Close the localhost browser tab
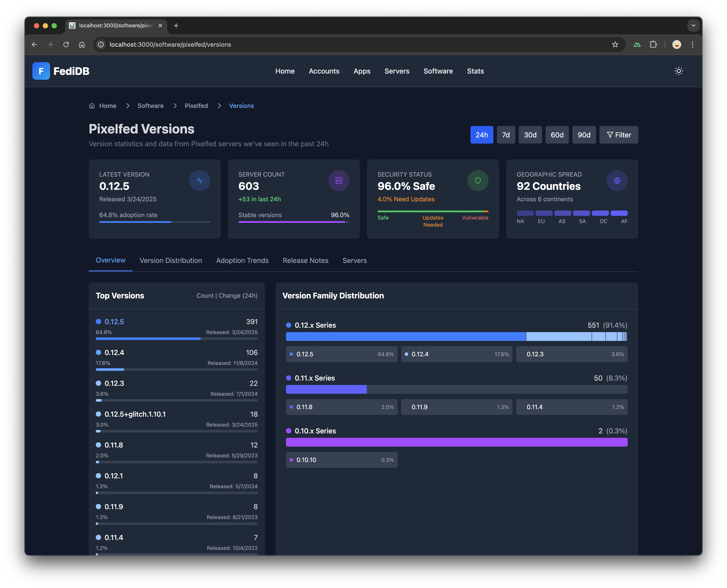The width and height of the screenshot is (727, 588). click(x=160, y=25)
